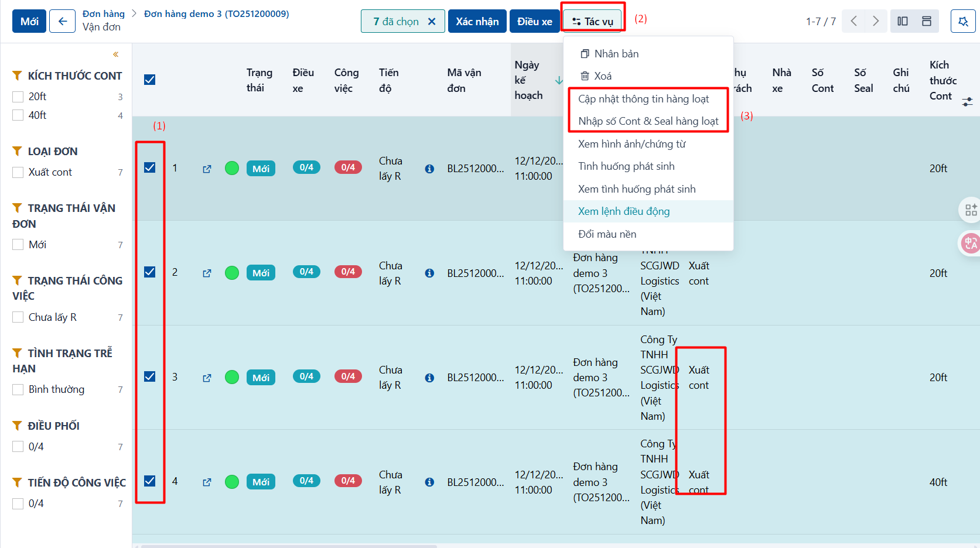980x548 pixels.
Task: Choose Cập nhật thông tin hàng loạt
Action: point(648,99)
